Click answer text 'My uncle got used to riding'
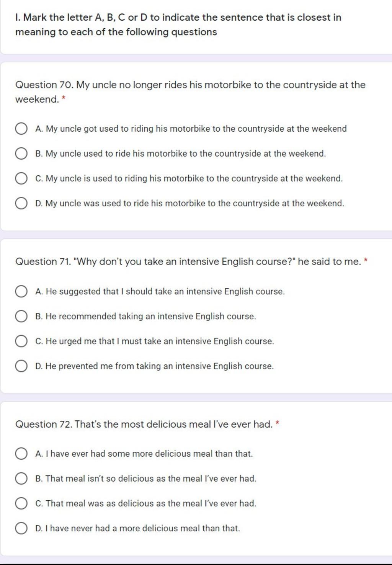 [x=191, y=129]
